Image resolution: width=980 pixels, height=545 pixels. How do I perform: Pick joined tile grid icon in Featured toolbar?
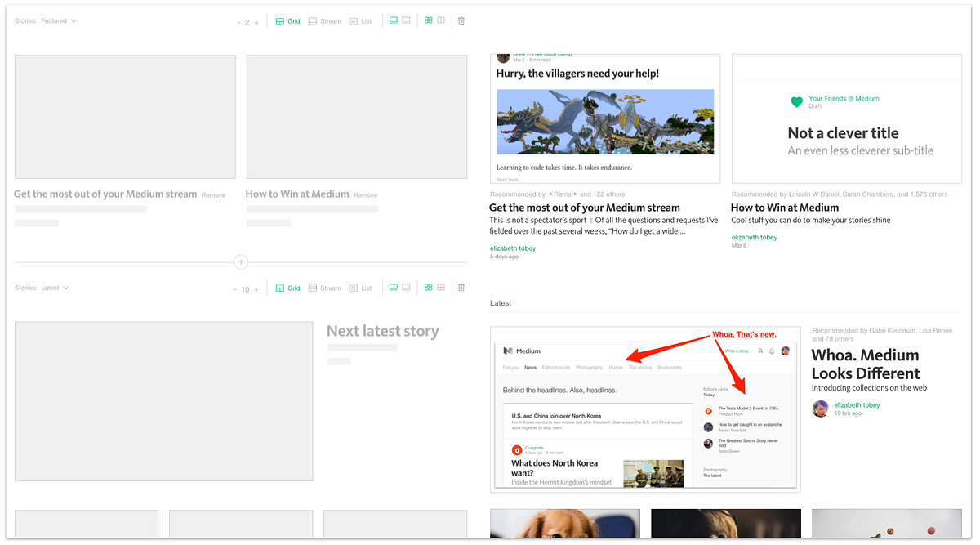(x=441, y=20)
